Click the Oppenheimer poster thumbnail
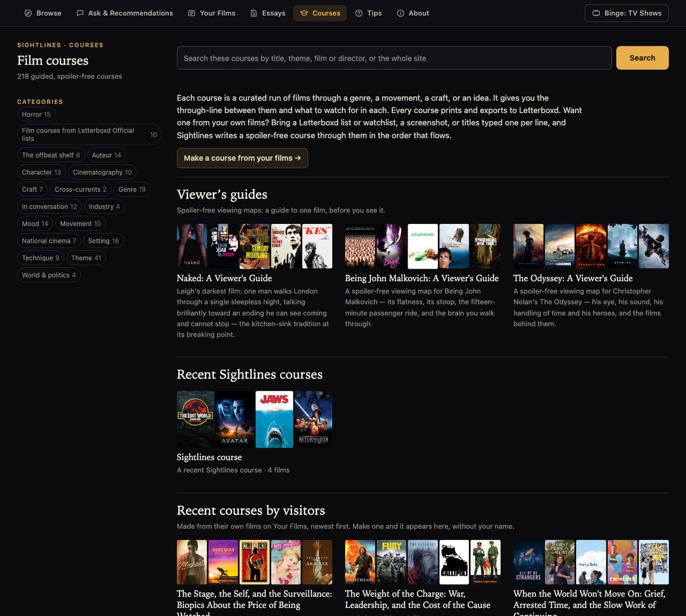 click(591, 246)
